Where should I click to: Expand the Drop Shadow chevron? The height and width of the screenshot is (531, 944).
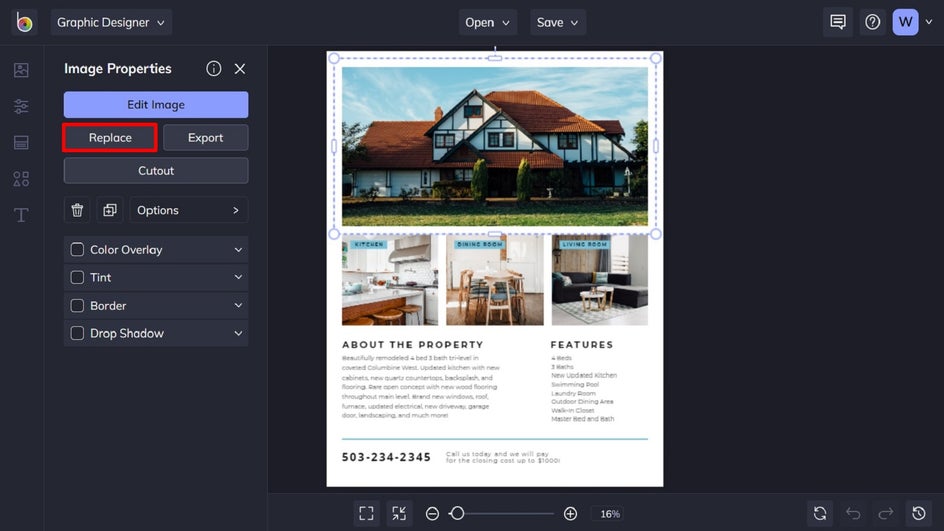pos(238,333)
